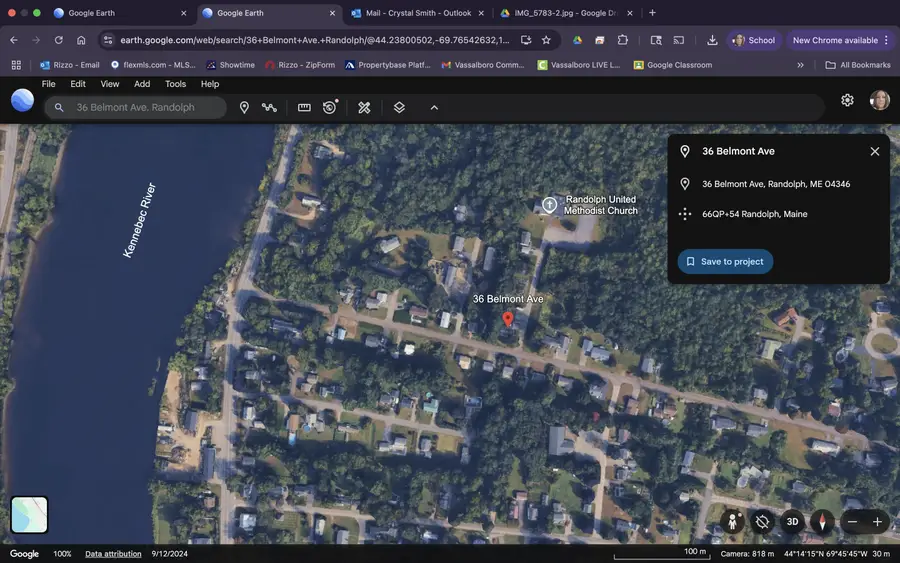
Task: Open the Edit menu
Action: pyautogui.click(x=77, y=84)
